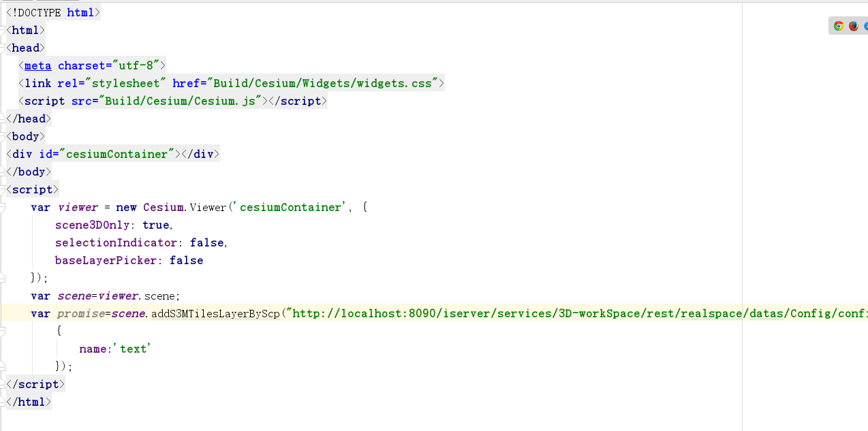Click the widgets.css stylesheet href path

coord(323,83)
